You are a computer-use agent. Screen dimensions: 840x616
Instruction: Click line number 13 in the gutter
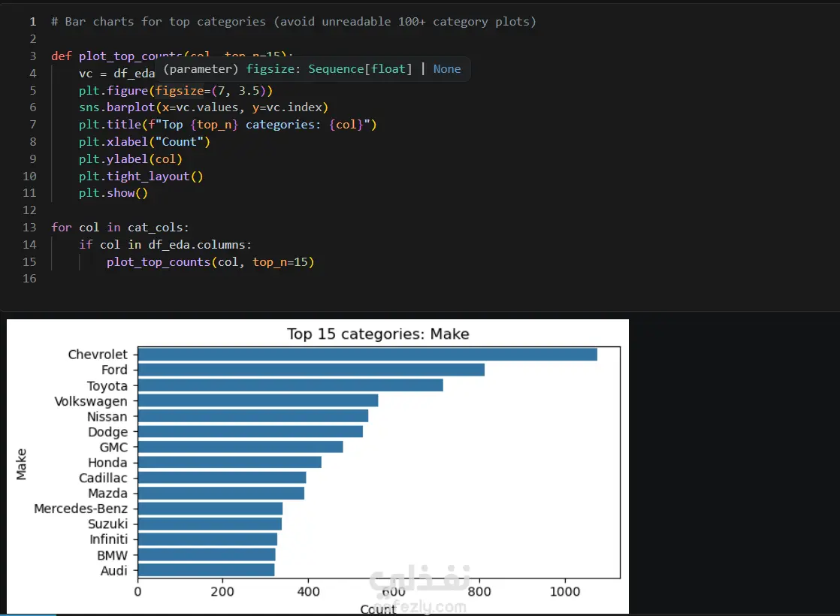29,228
